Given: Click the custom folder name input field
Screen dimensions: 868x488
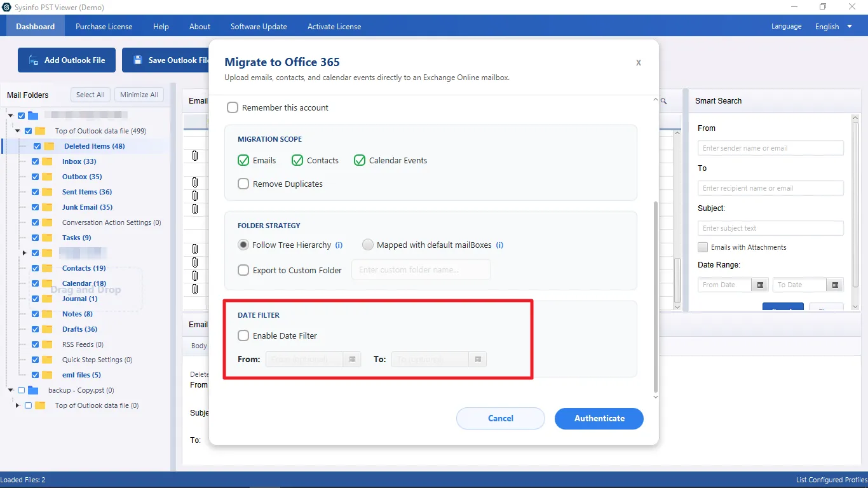Looking at the screenshot, I should click(x=421, y=270).
